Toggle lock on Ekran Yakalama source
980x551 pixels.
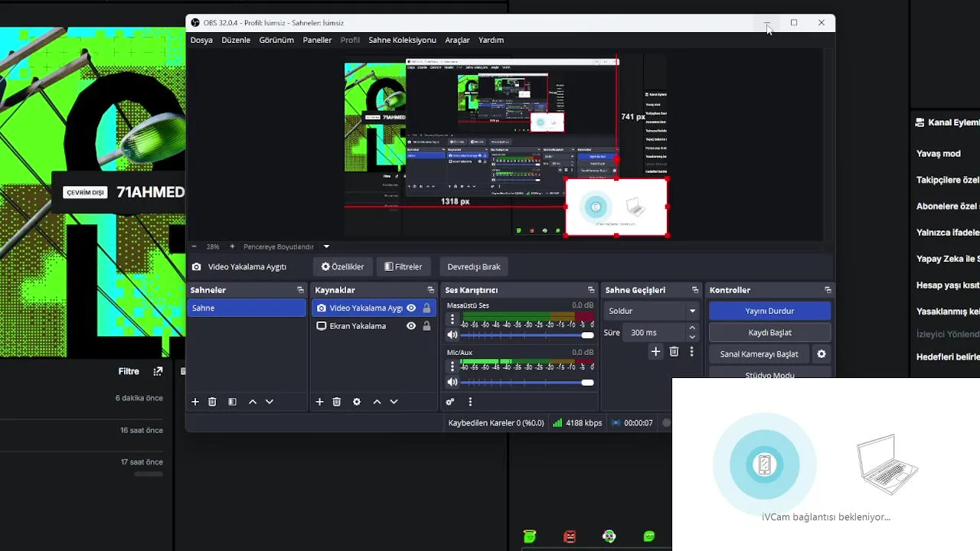point(426,326)
